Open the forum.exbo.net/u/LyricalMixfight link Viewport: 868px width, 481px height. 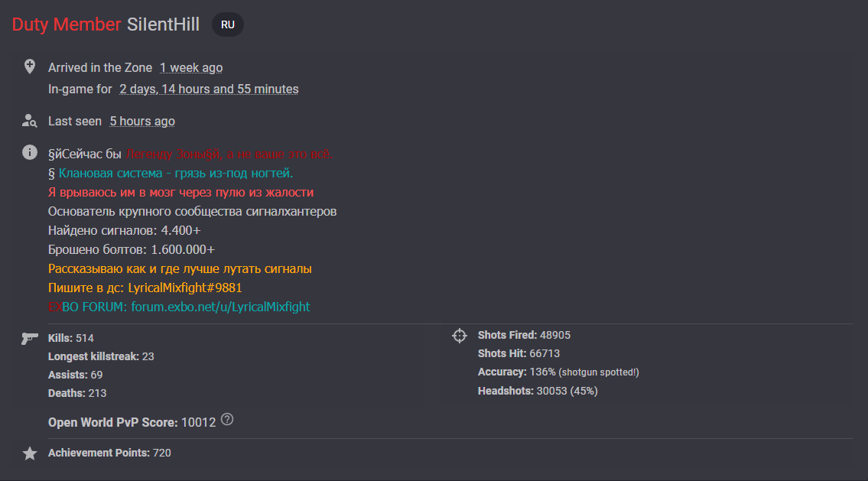220,307
